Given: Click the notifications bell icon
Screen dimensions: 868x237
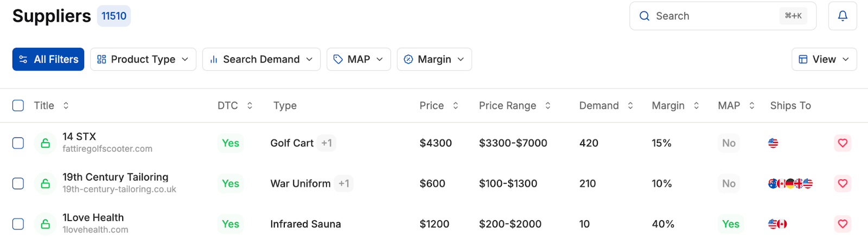Looking at the screenshot, I should click(843, 16).
